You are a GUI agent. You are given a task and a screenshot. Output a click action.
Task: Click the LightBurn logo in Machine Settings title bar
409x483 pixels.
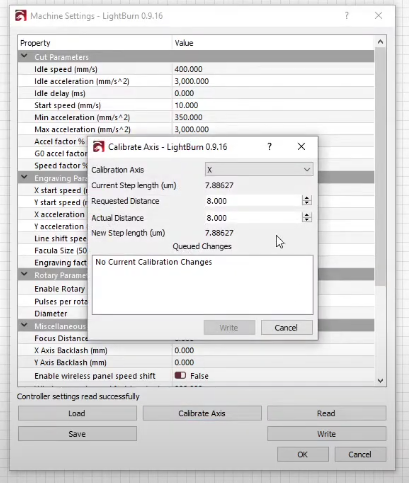click(x=21, y=16)
